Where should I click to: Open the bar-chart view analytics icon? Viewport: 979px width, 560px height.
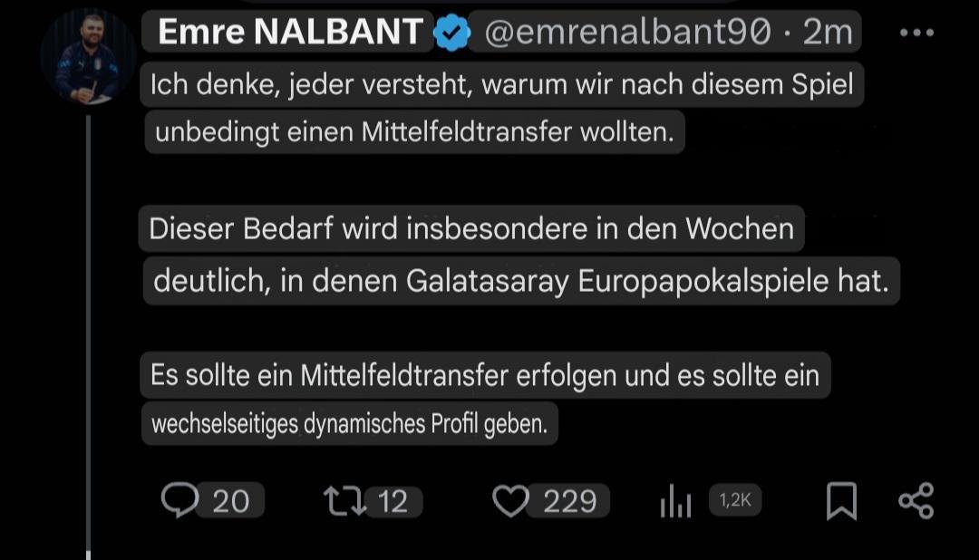pyautogui.click(x=675, y=501)
